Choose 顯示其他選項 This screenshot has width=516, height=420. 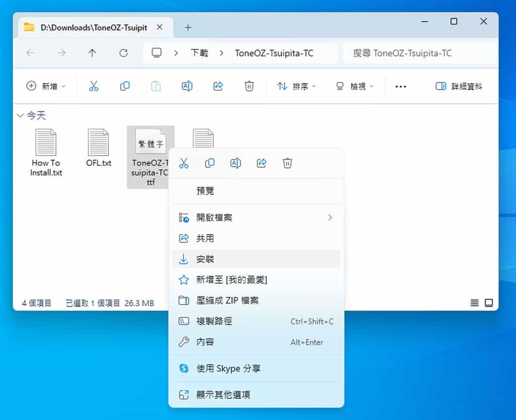[256, 395]
